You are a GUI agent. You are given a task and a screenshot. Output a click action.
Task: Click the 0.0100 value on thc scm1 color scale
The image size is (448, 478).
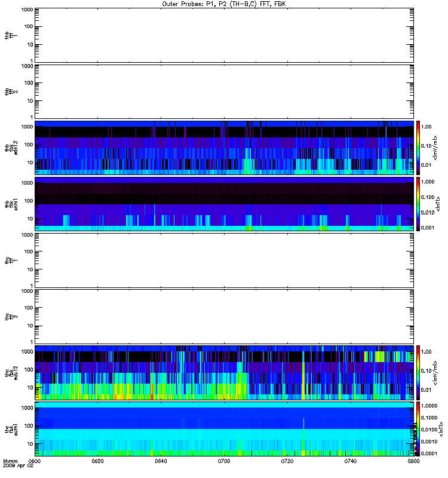point(429,430)
